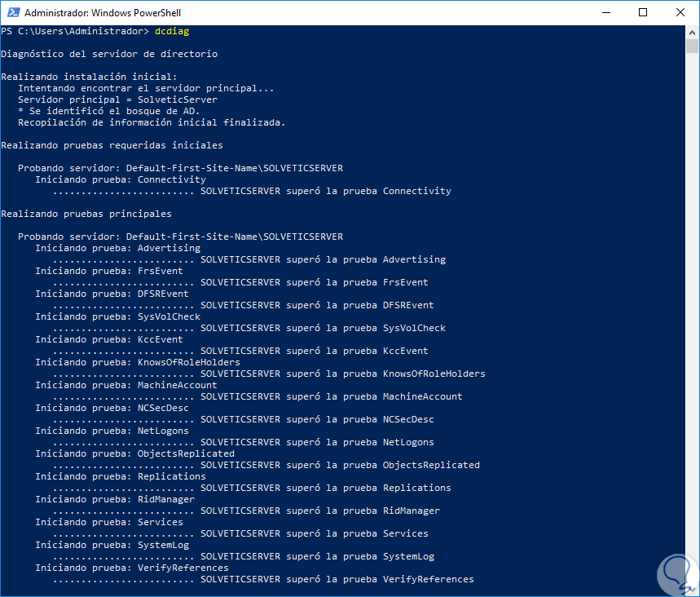Click 'superó la prueba NCSecDesc' result line
The image size is (700, 597).
[244, 419]
